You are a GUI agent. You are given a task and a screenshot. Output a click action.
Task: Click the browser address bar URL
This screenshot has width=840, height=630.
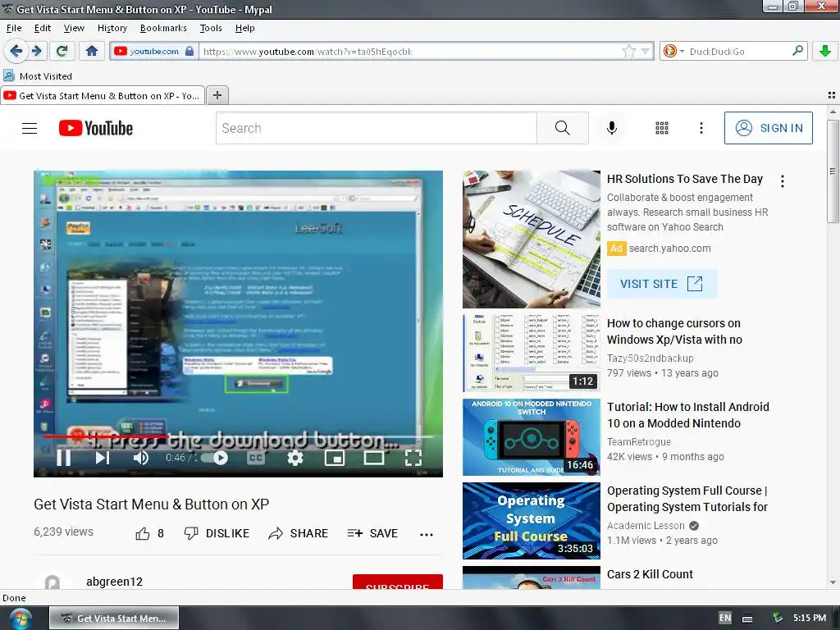[410, 52]
